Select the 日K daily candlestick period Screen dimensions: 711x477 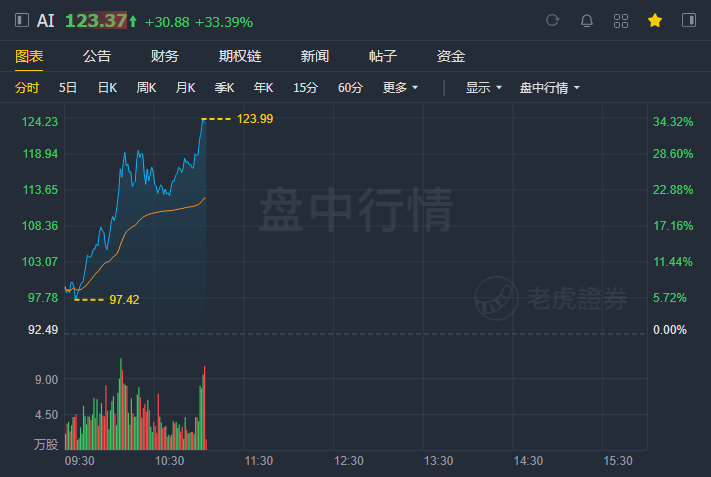pyautogui.click(x=107, y=88)
